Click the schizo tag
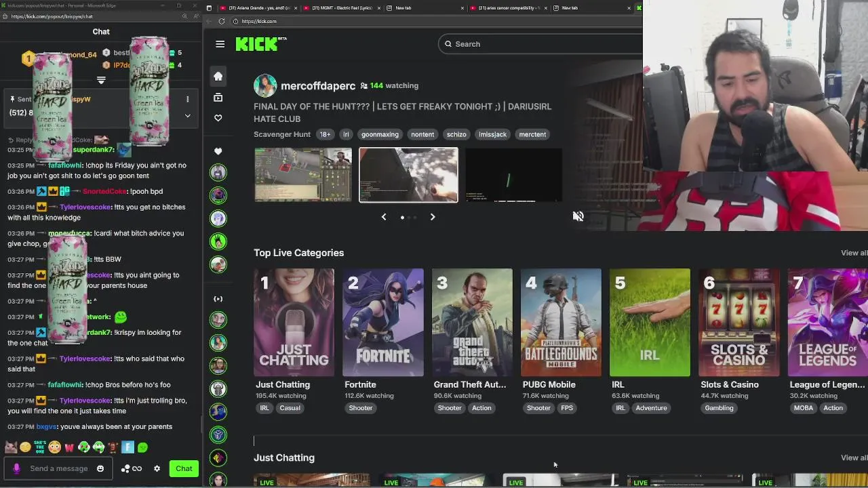 456,134
